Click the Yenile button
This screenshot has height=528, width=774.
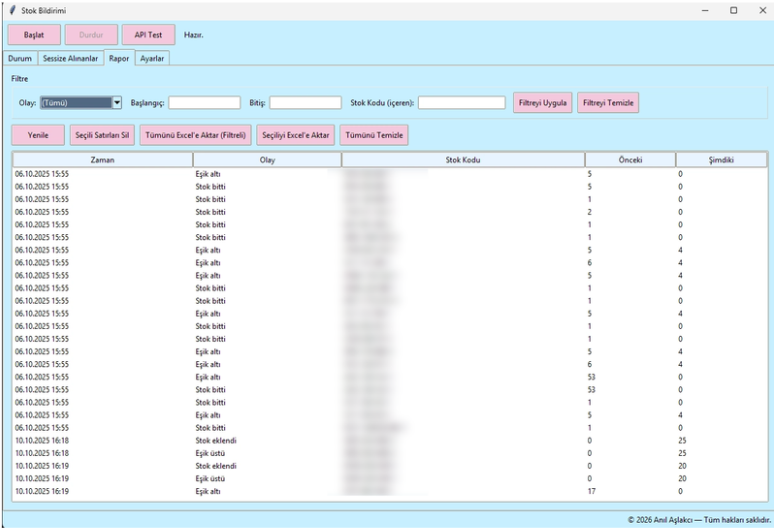pyautogui.click(x=38, y=135)
